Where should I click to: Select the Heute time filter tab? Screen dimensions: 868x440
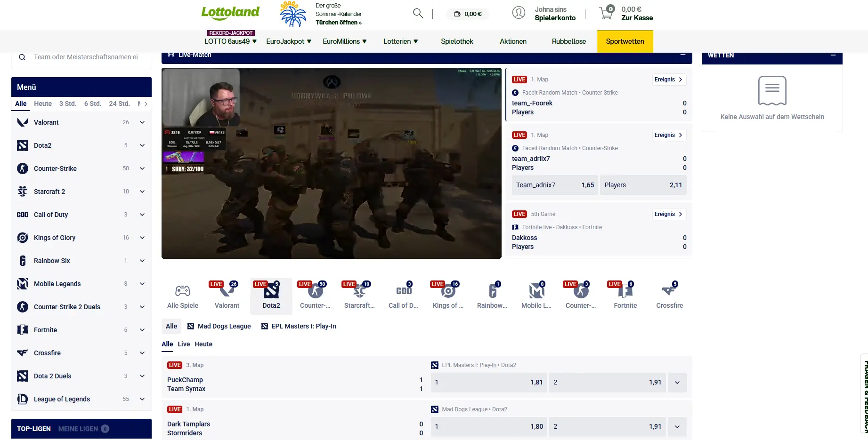tap(43, 104)
